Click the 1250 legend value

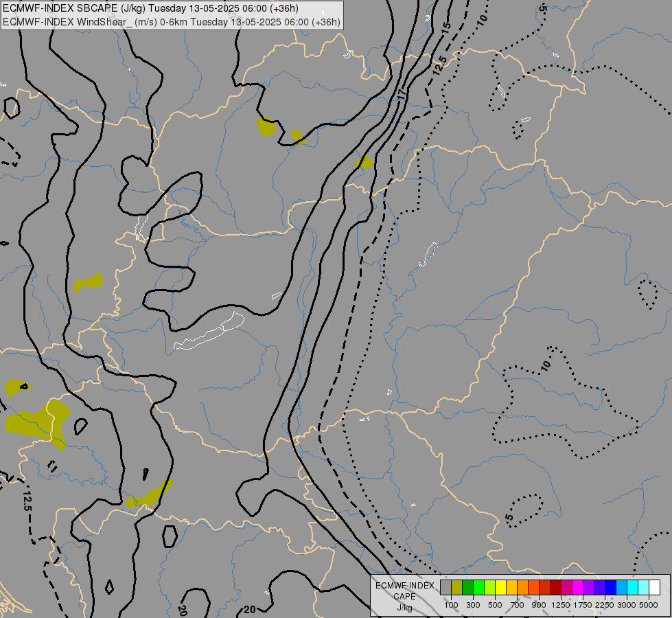pyautogui.click(x=561, y=605)
